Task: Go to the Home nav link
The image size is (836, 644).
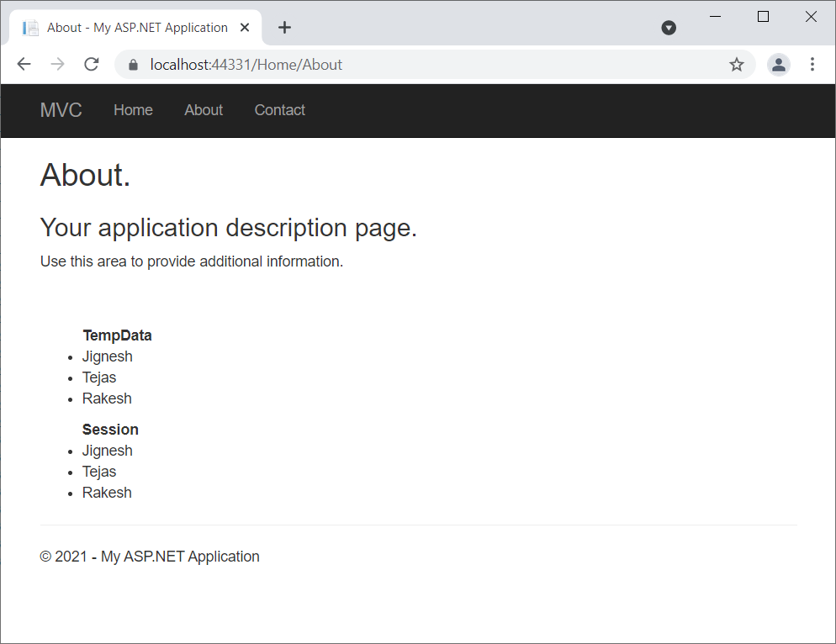Action: (x=133, y=110)
